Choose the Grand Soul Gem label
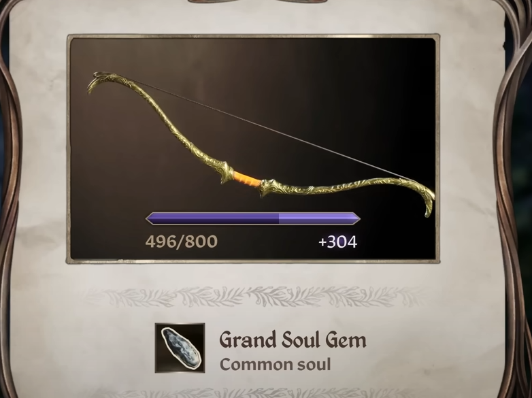 [293, 339]
